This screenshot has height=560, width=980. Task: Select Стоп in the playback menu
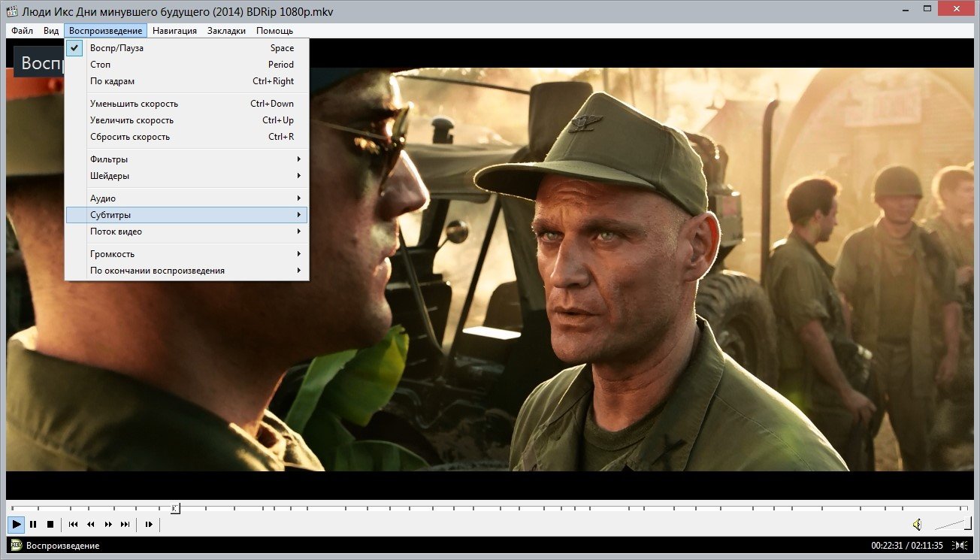click(x=187, y=65)
